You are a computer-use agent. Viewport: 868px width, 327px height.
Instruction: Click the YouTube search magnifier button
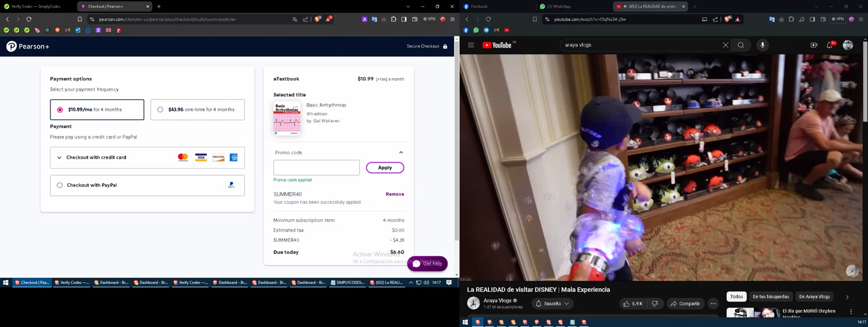coord(741,45)
